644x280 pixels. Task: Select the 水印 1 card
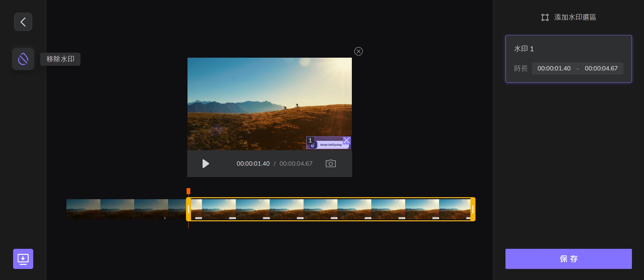pyautogui.click(x=569, y=59)
